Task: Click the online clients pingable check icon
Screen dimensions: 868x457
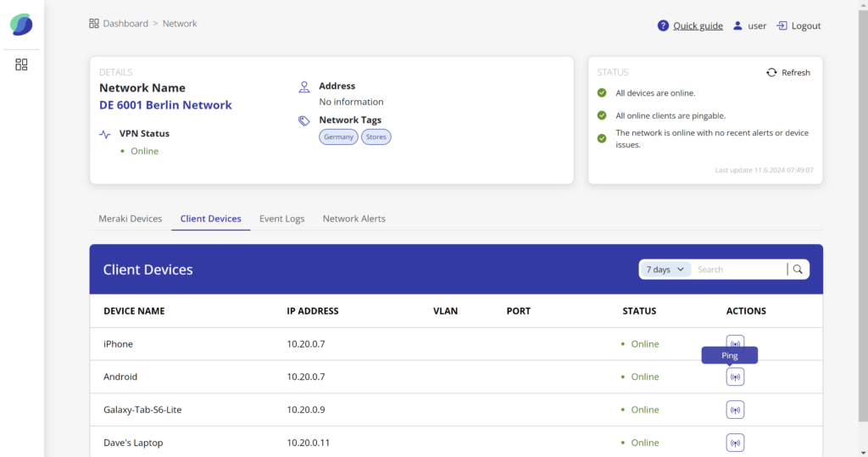Action: [602, 115]
